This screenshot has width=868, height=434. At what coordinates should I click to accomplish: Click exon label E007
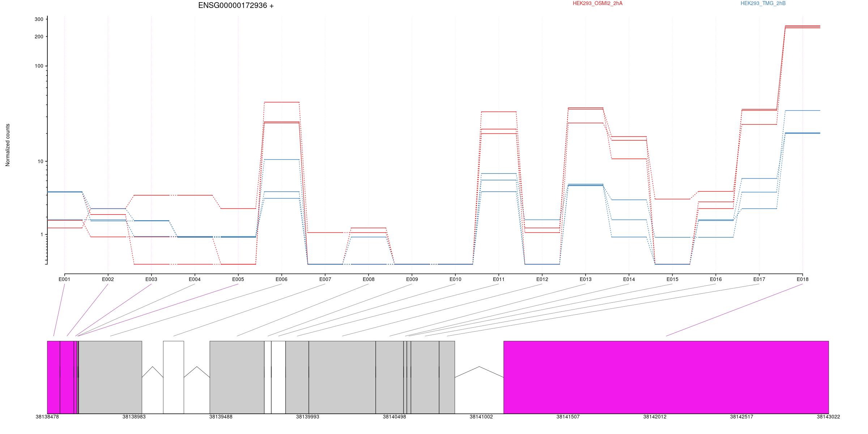[x=325, y=279]
